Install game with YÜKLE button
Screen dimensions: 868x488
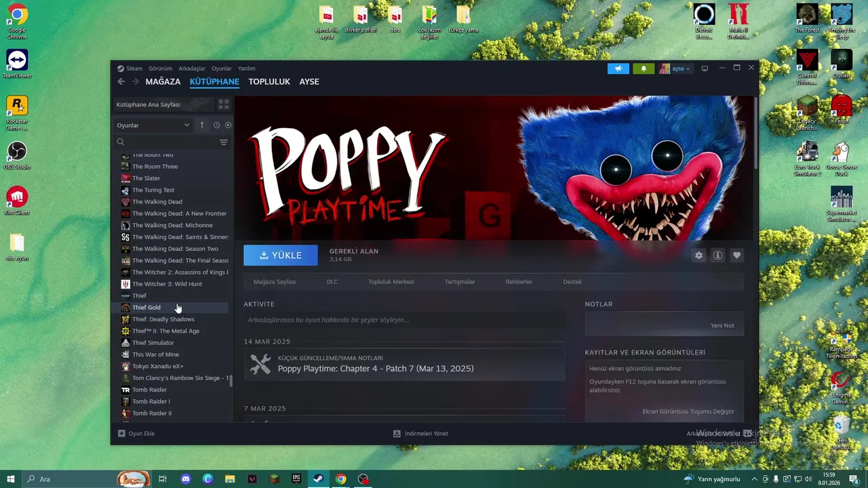[x=281, y=256]
